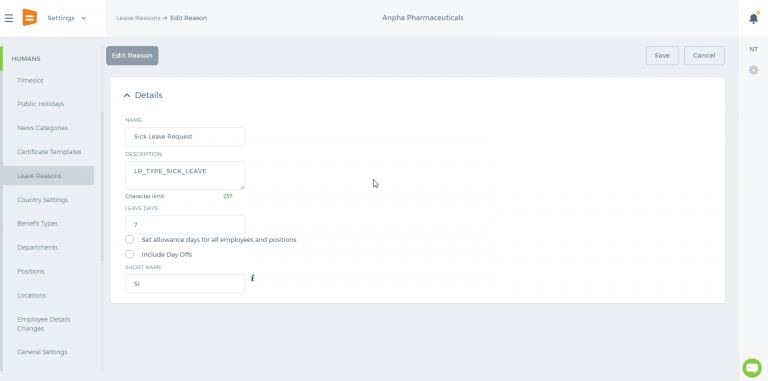Image resolution: width=768 pixels, height=381 pixels.
Task: Click the orange app logo icon
Action: [30, 18]
